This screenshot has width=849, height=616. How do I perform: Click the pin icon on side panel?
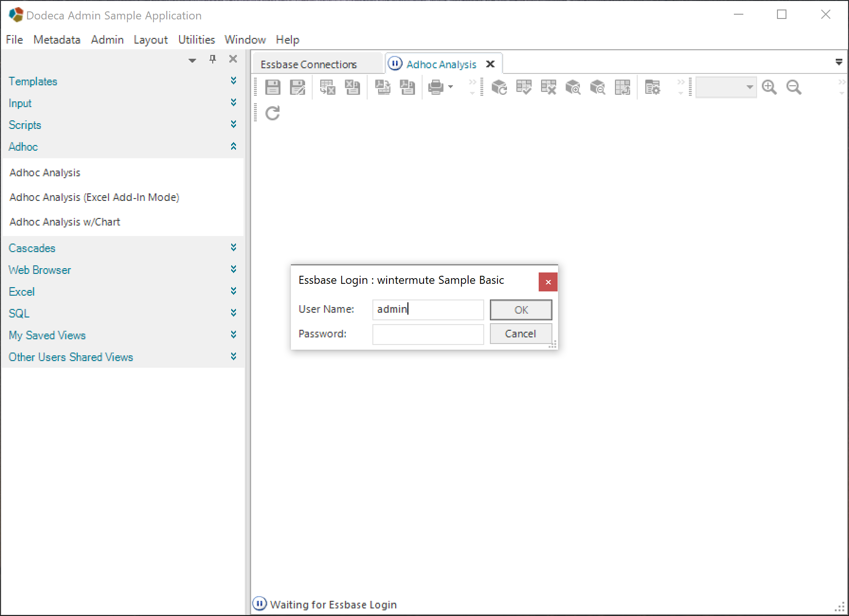click(213, 59)
